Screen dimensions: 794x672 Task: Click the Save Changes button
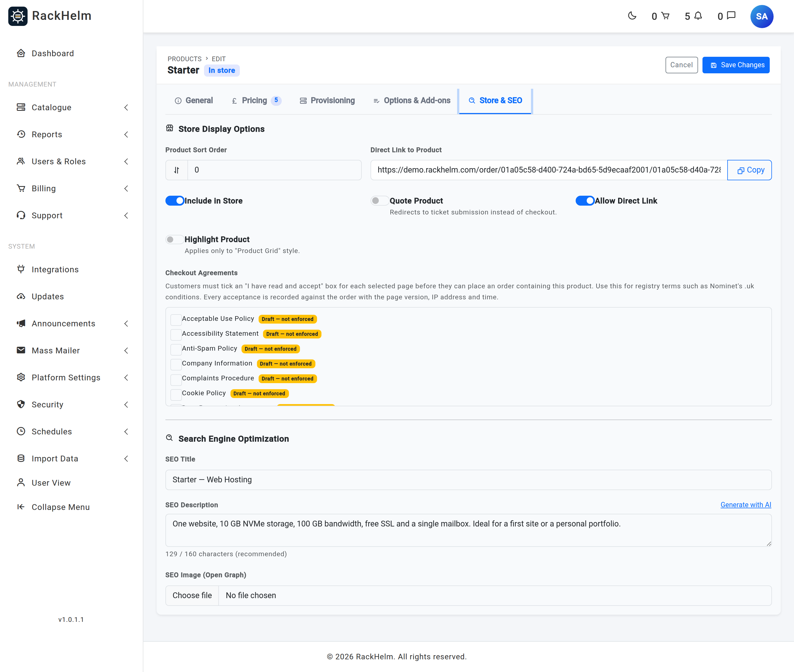(x=736, y=65)
